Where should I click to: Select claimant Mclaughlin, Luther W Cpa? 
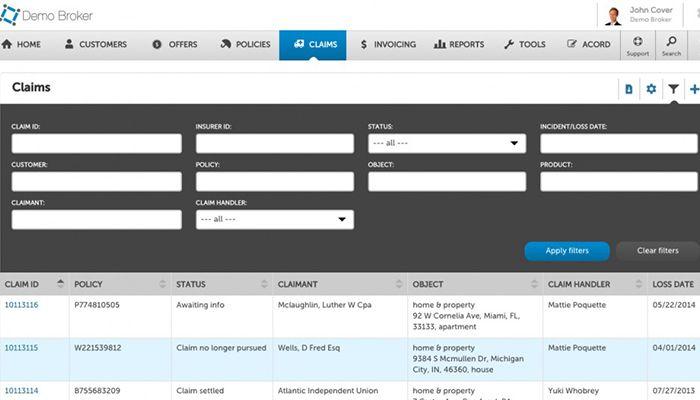click(325, 305)
